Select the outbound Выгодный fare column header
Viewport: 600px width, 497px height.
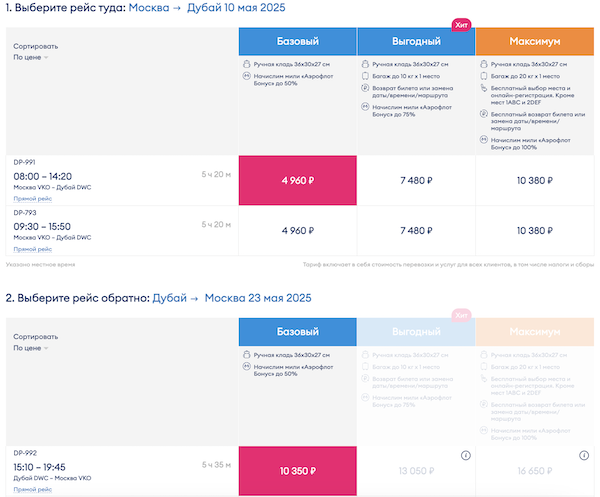point(416,41)
